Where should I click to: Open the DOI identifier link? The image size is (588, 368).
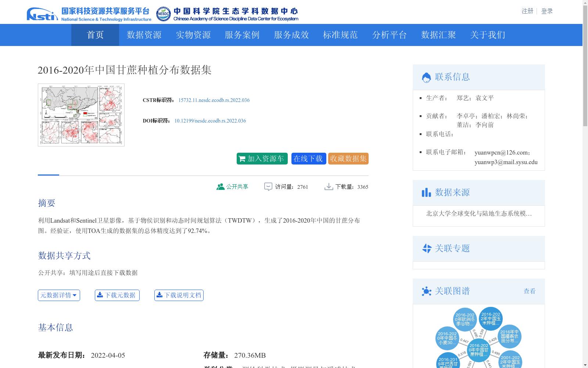(x=210, y=121)
